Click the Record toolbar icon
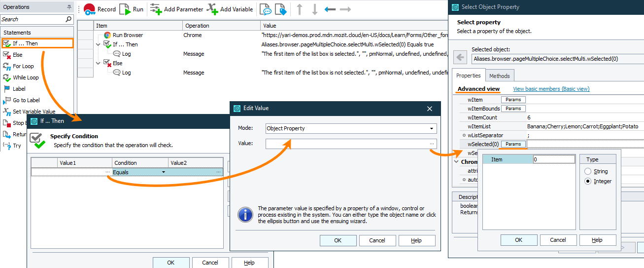 89,9
